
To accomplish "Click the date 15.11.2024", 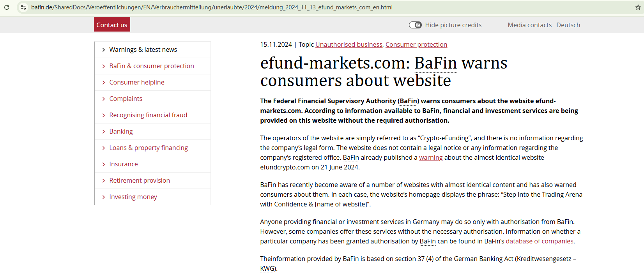I will coord(276,44).
